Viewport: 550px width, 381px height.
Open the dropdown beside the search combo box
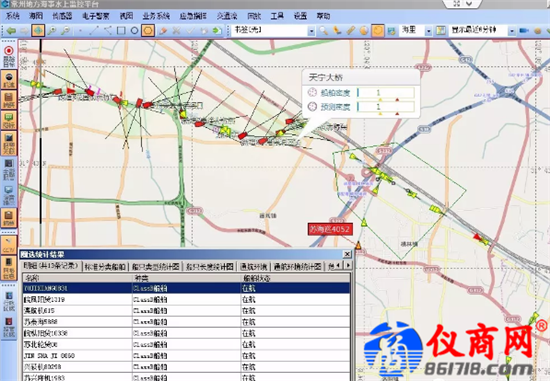(x=311, y=31)
